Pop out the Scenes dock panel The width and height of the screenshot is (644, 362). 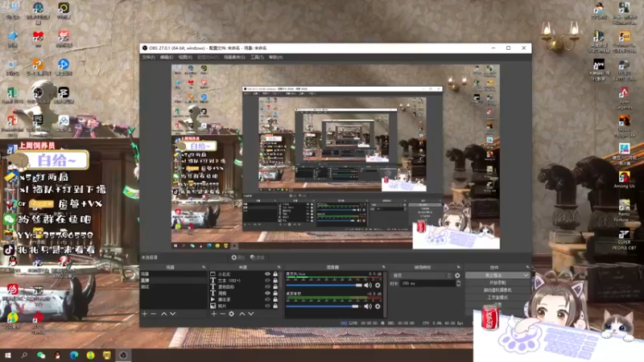click(x=204, y=267)
